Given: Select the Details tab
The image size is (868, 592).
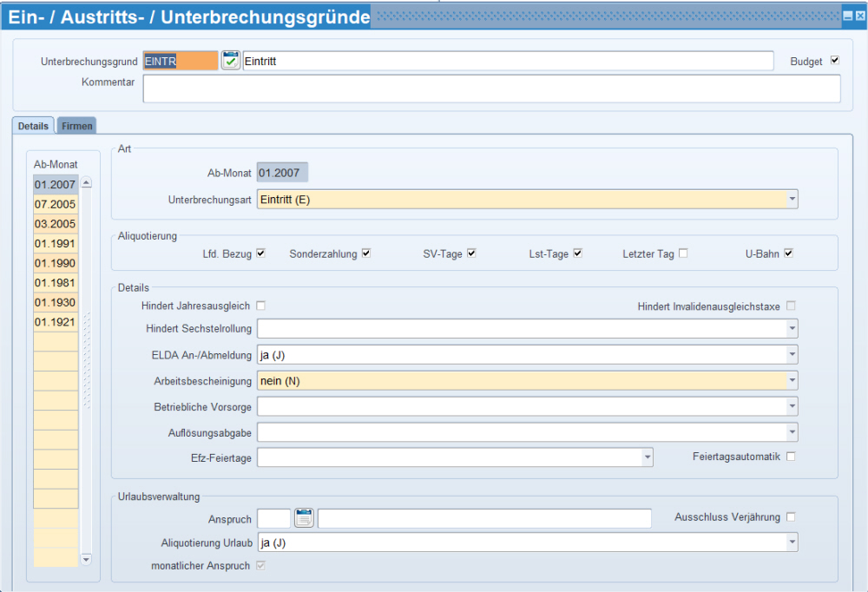Looking at the screenshot, I should (x=34, y=126).
